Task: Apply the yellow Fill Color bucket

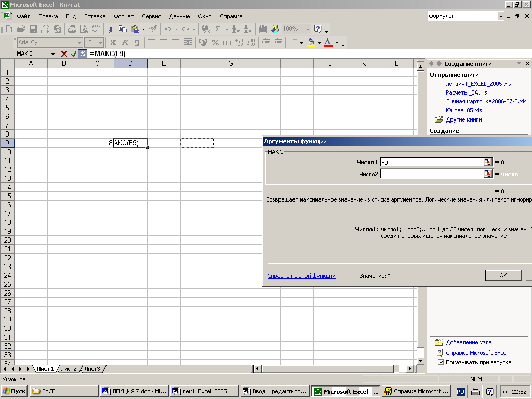Action: (x=311, y=43)
